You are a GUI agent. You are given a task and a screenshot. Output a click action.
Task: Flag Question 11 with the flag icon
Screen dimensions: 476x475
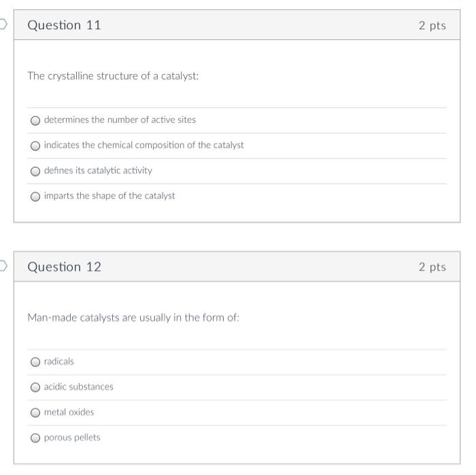click(3, 25)
